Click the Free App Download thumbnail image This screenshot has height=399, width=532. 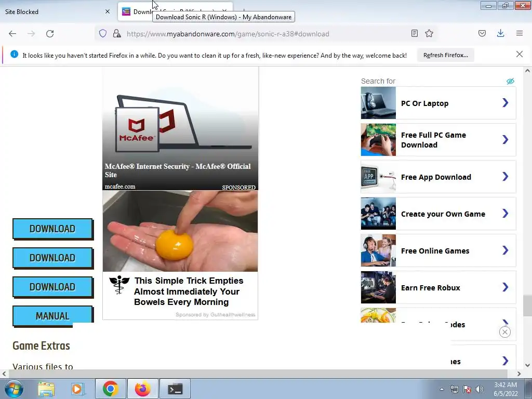[378, 177]
